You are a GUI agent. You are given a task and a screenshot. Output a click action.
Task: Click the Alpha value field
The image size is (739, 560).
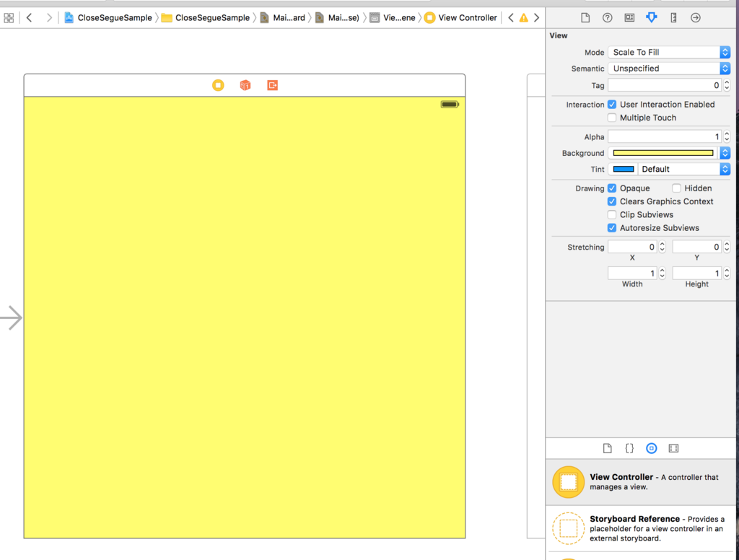[x=665, y=136]
